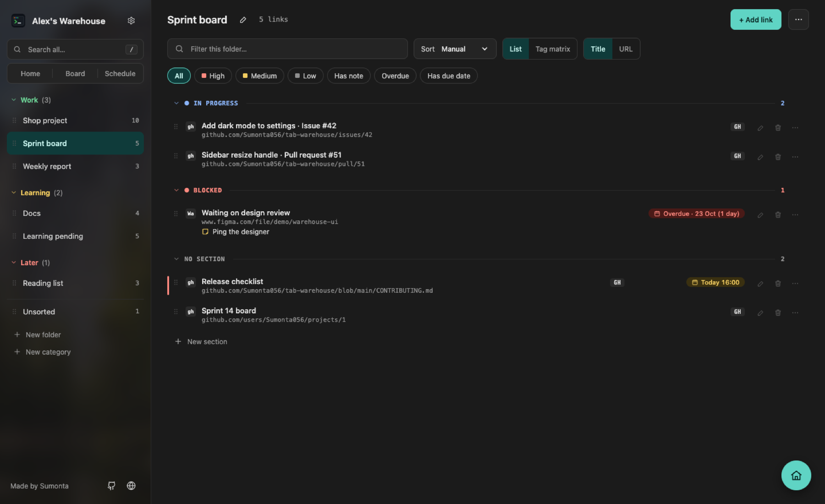Edit the Sprint 14 board link

pos(760,312)
